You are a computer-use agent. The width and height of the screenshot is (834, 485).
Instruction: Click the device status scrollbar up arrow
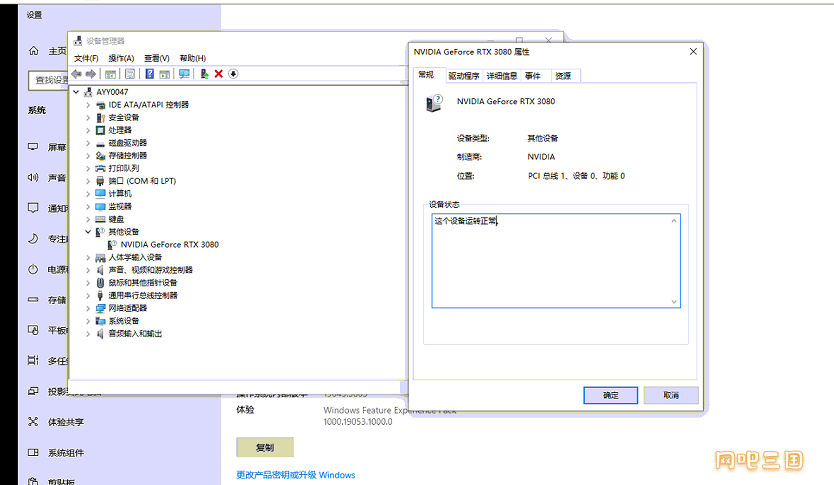(x=674, y=220)
